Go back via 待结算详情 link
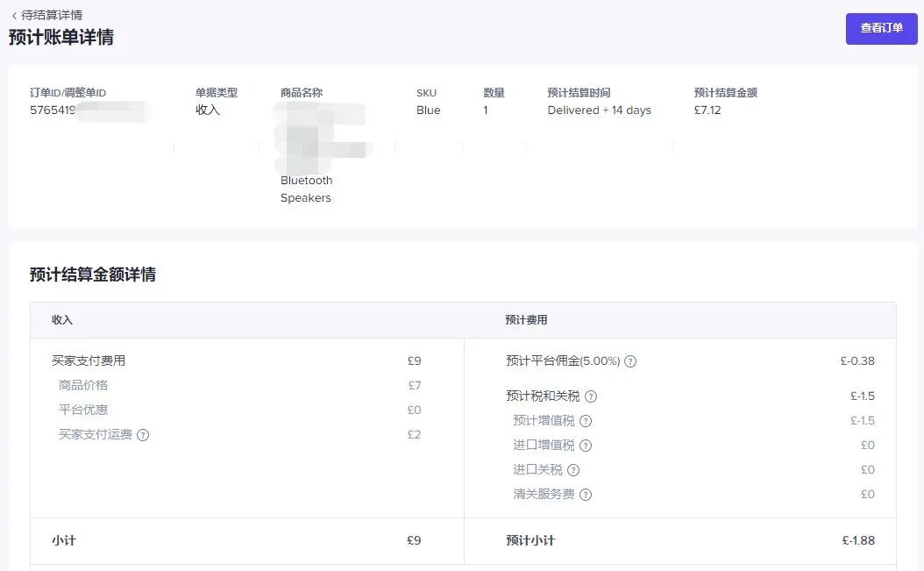The image size is (924, 571). click(51, 15)
